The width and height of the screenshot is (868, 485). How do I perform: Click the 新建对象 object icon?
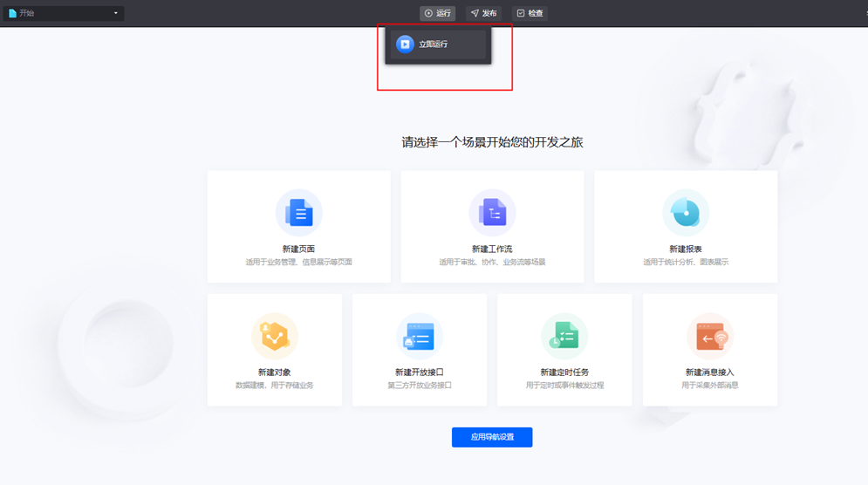[275, 336]
